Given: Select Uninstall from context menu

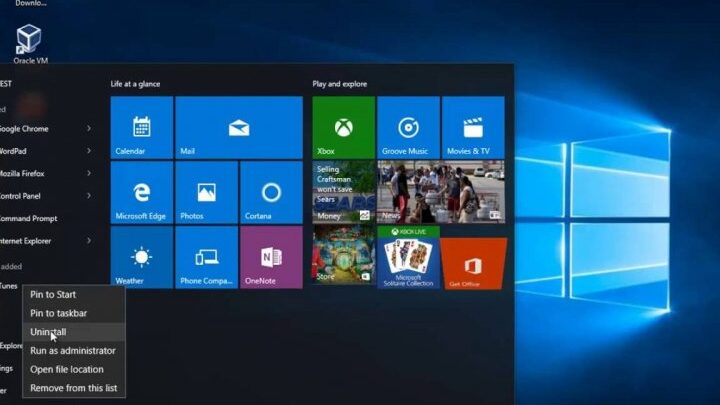Looking at the screenshot, I should (x=73, y=332).
